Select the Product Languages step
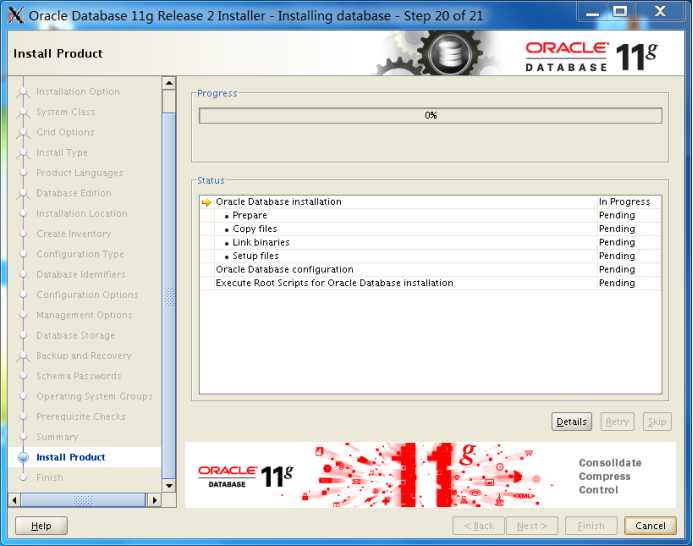 point(80,173)
